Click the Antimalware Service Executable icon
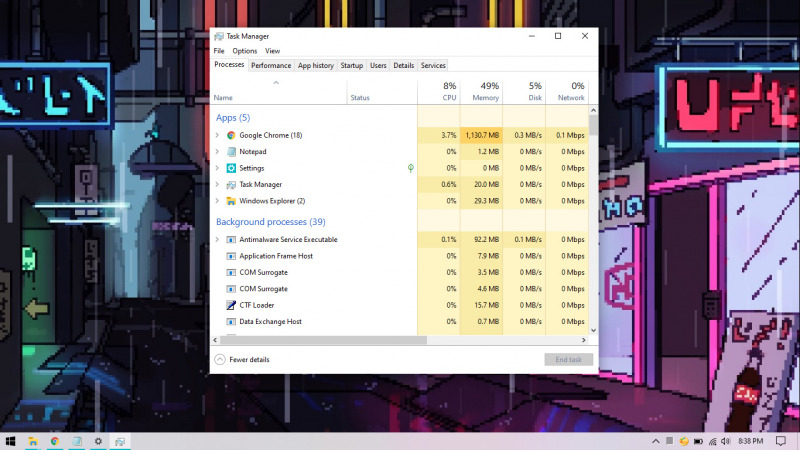Image resolution: width=800 pixels, height=450 pixels. [231, 239]
